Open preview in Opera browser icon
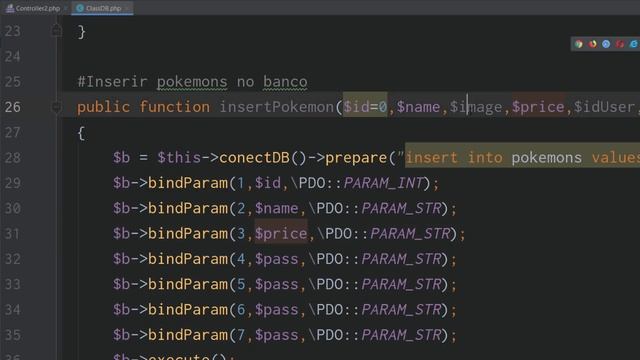Viewport: 640px width, 360px height. pyautogui.click(x=620, y=44)
